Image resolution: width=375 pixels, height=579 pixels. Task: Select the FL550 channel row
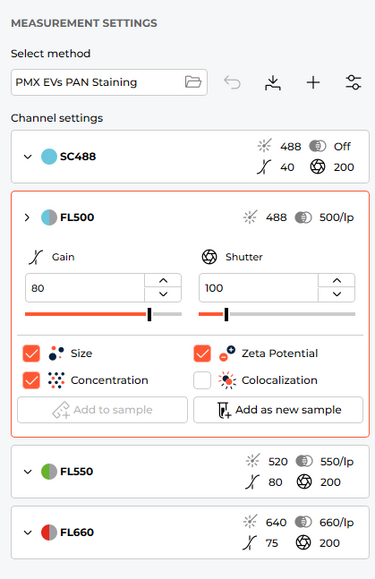click(x=190, y=472)
